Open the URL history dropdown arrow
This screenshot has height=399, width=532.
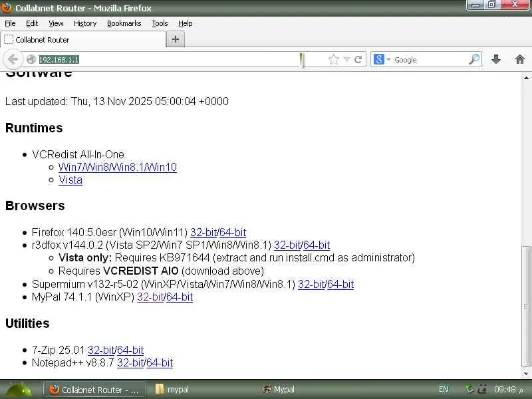(346, 60)
